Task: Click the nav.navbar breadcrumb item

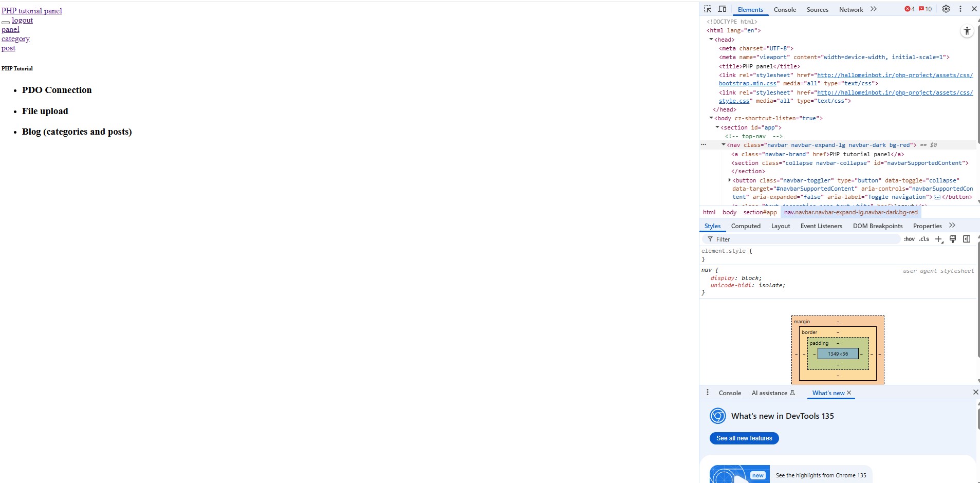Action: click(850, 212)
